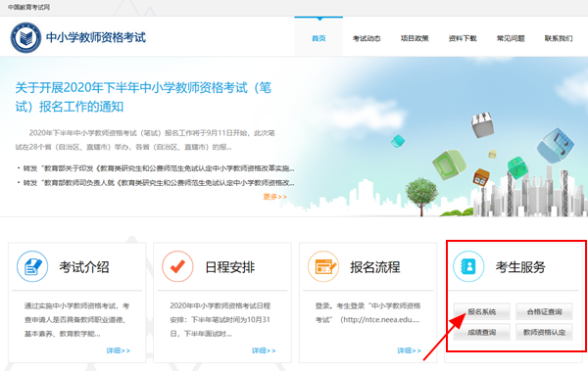Screen dimensions: 588x371
Task: Click 教师资格认定 button
Action: pos(544,332)
